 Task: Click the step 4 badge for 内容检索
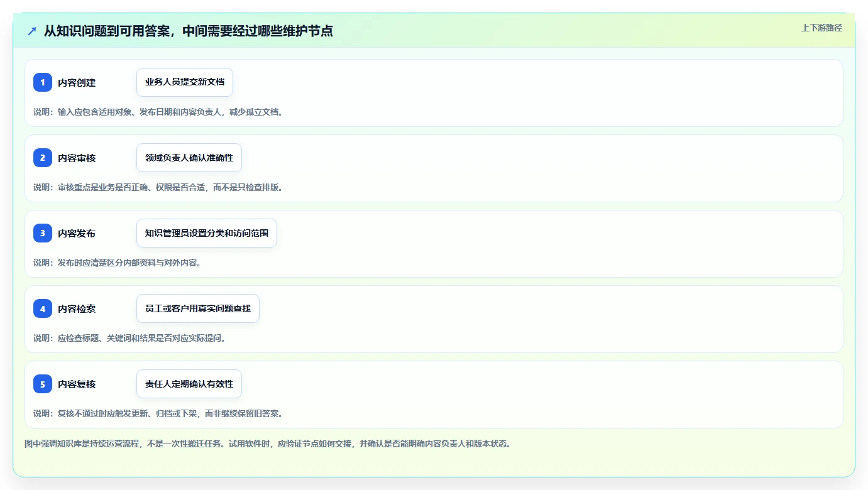[x=43, y=308]
